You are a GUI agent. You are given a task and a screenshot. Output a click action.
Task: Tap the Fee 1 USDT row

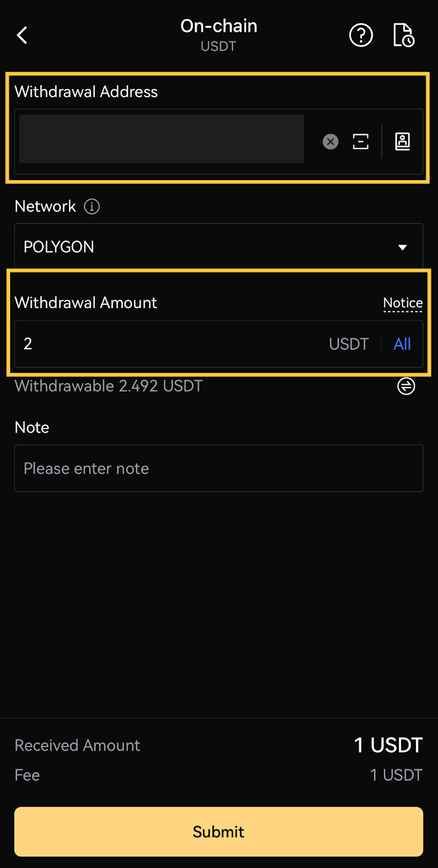218,775
